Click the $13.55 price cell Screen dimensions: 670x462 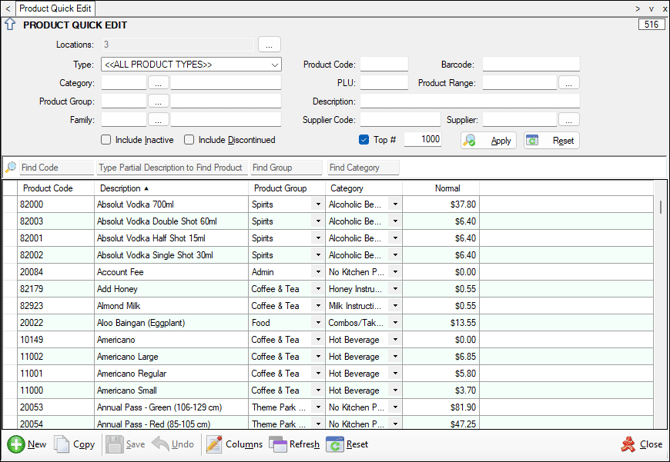(441, 323)
